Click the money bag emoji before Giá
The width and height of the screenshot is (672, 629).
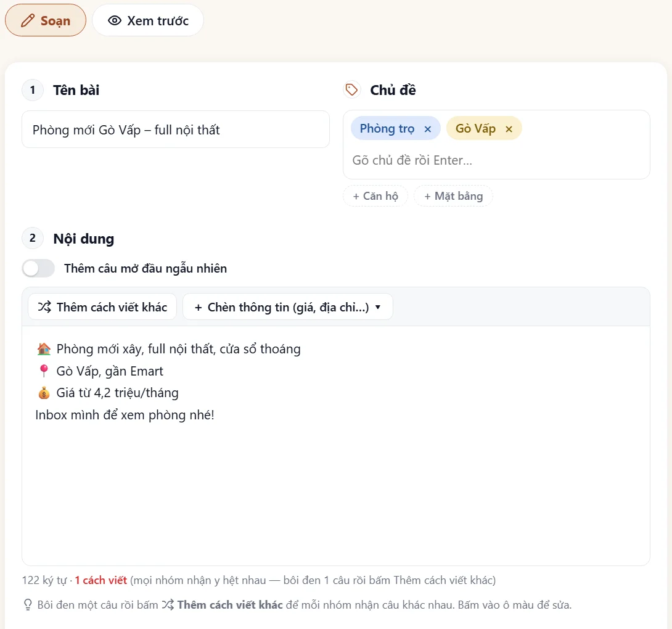pos(44,393)
